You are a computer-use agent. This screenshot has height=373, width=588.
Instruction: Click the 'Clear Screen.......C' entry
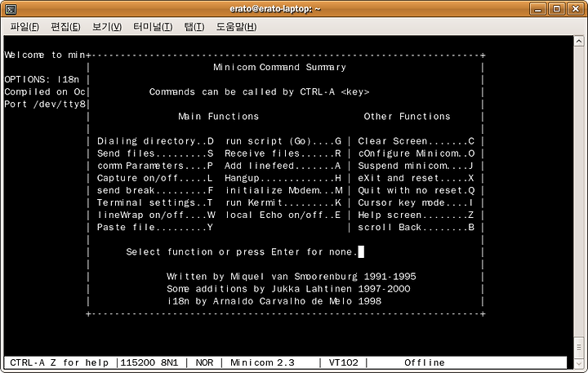click(x=416, y=141)
